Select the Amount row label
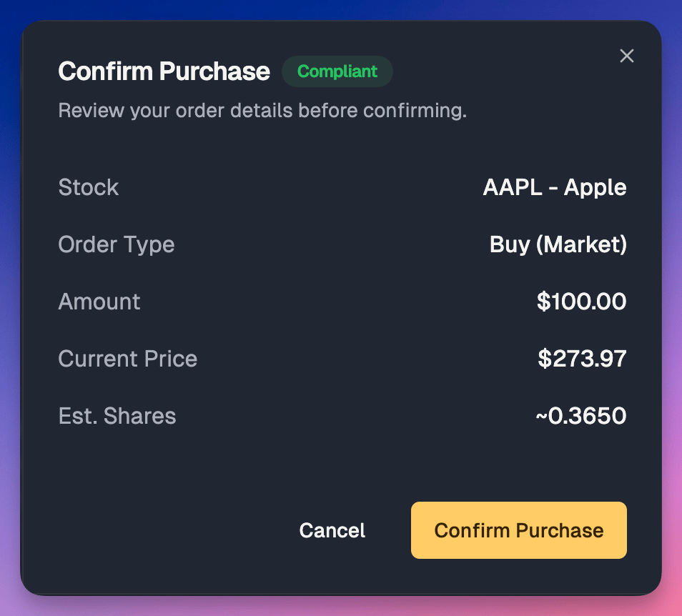Image resolution: width=682 pixels, height=616 pixels. point(99,302)
